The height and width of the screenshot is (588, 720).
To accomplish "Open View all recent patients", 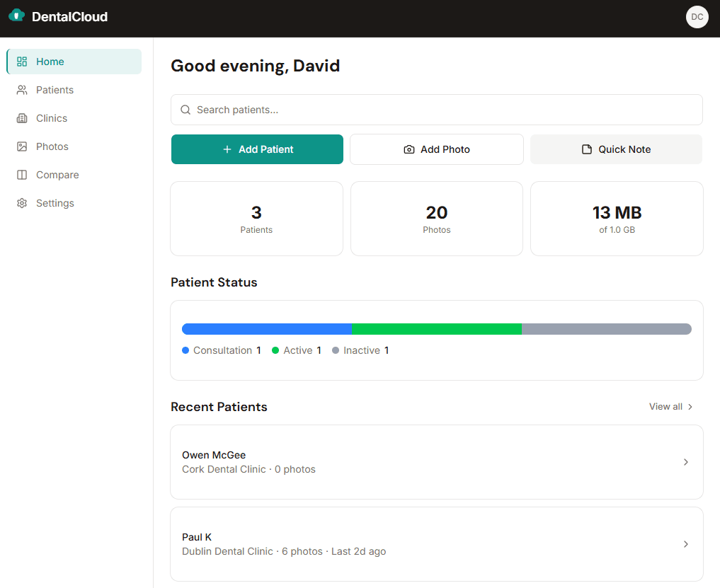I will tap(665, 407).
